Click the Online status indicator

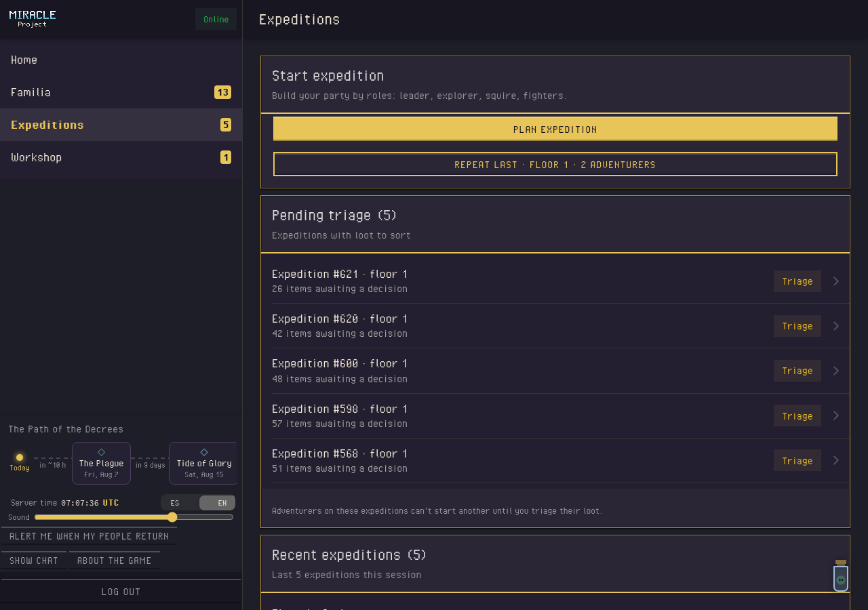click(x=216, y=19)
